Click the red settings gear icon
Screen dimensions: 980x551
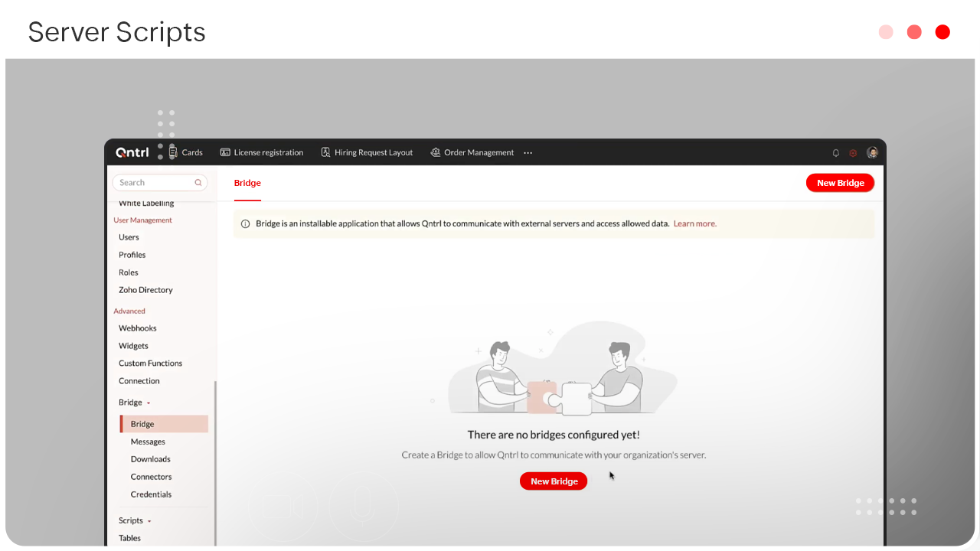tap(853, 153)
